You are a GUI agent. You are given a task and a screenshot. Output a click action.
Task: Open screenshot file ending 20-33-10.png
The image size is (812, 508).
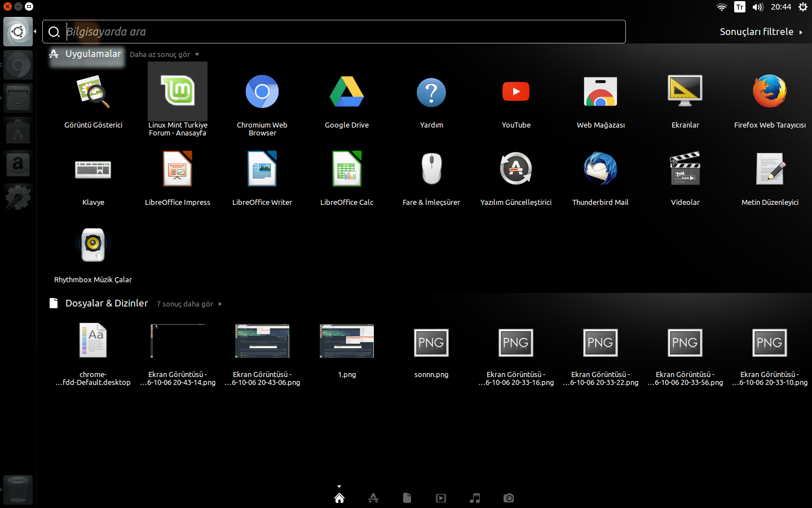point(770,343)
